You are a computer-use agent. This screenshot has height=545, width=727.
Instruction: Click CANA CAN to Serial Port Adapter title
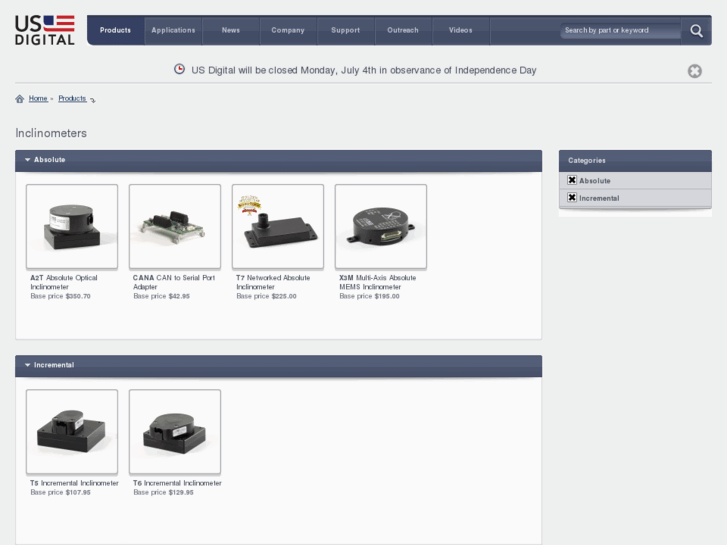coord(174,282)
